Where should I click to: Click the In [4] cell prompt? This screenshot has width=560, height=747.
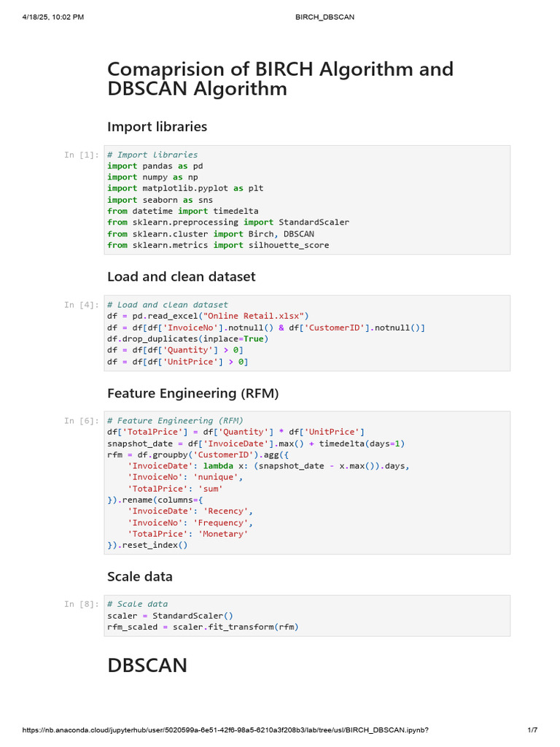click(81, 305)
